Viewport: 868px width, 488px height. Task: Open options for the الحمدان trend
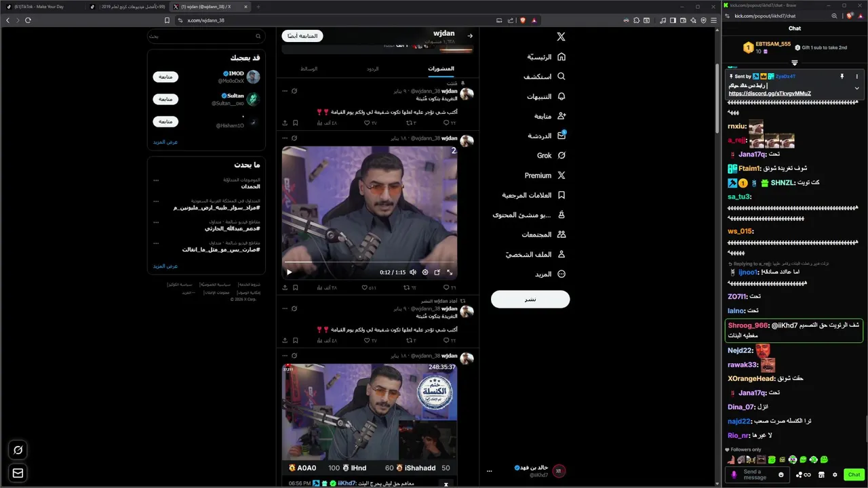pyautogui.click(x=156, y=180)
